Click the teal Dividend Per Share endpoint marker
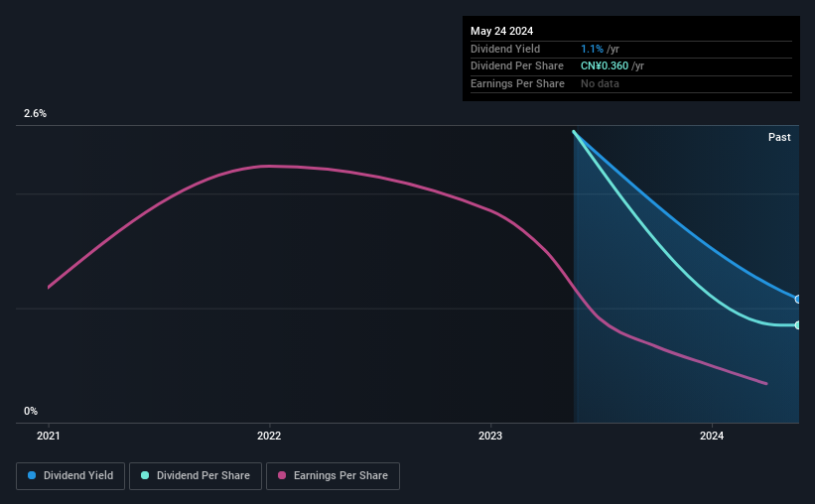 (798, 325)
